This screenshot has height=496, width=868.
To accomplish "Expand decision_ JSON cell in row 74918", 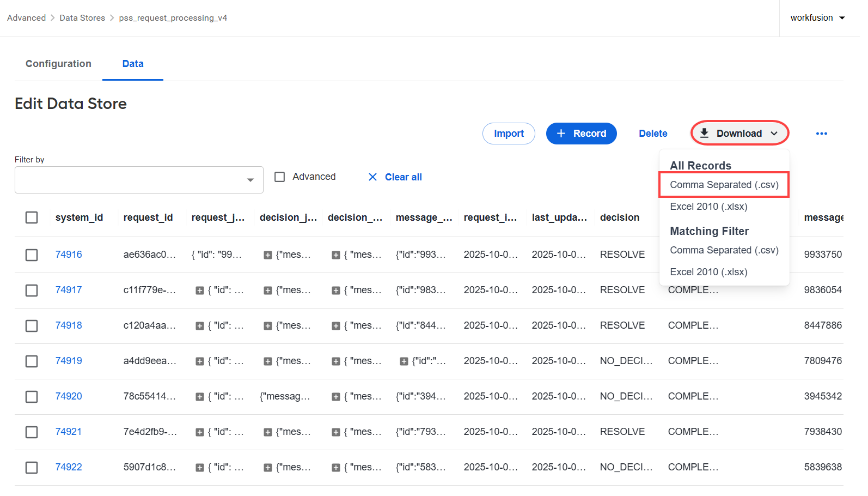I will tap(336, 326).
